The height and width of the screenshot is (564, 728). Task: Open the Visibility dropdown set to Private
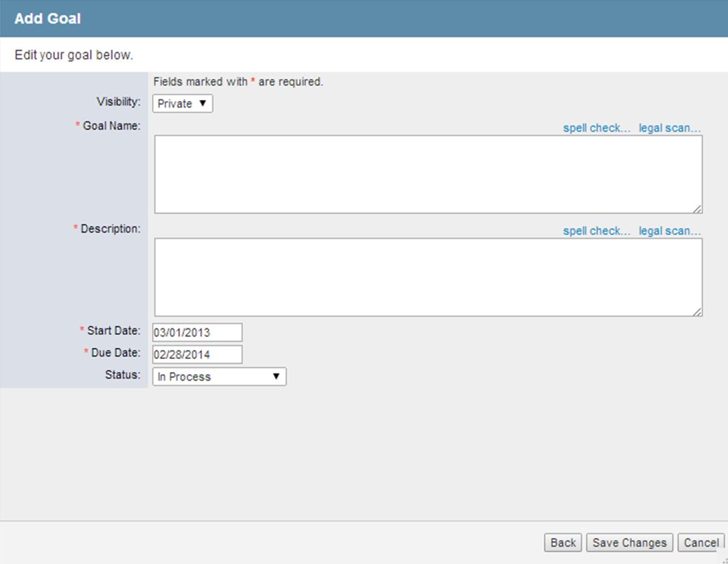(182, 104)
